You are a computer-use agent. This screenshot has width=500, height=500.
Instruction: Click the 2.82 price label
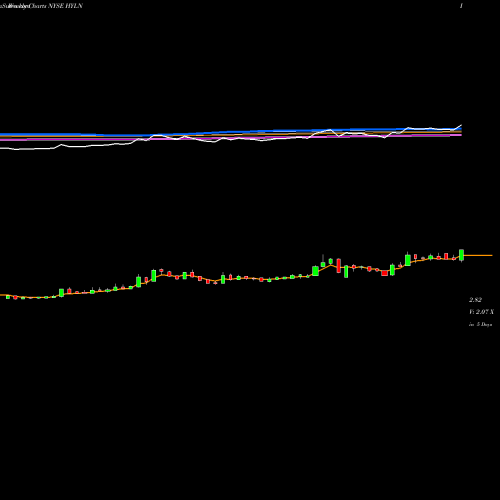pos(475,300)
